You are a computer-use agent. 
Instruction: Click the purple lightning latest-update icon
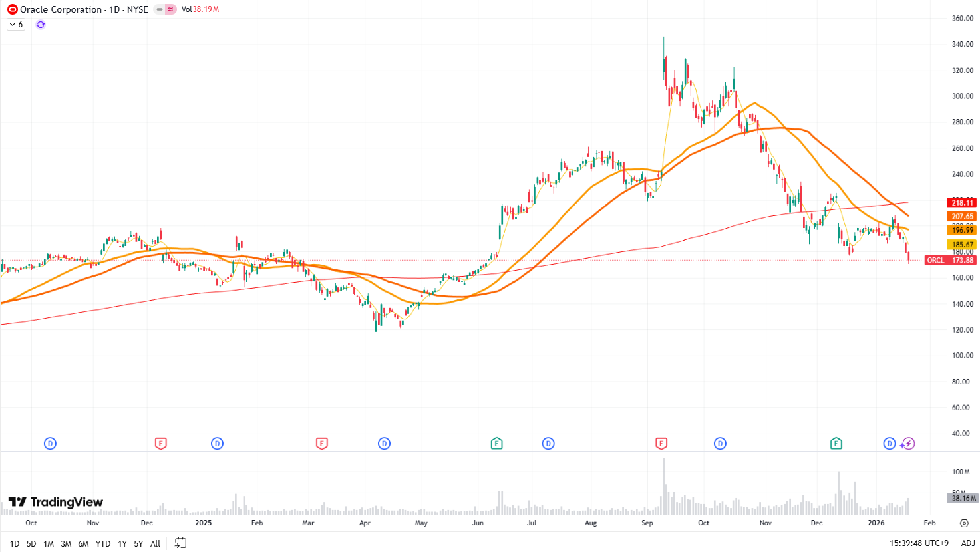pyautogui.click(x=908, y=444)
